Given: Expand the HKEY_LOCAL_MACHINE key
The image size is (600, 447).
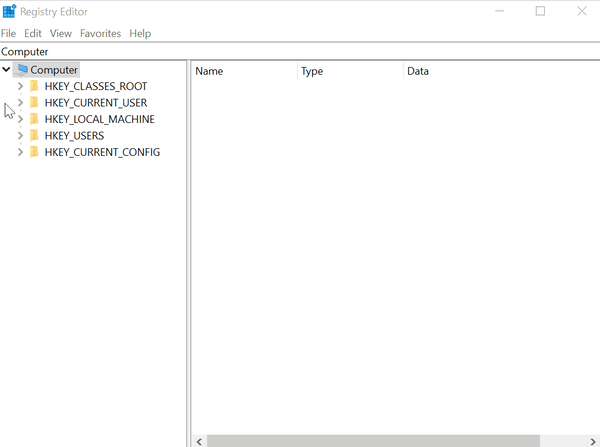Looking at the screenshot, I should click(20, 119).
